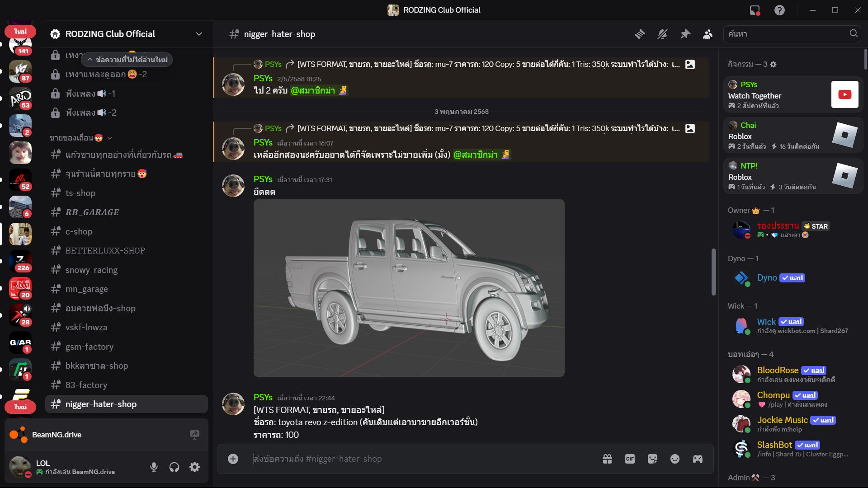Open the server icon with badge 52
The image size is (868, 488).
pyautogui.click(x=20, y=180)
